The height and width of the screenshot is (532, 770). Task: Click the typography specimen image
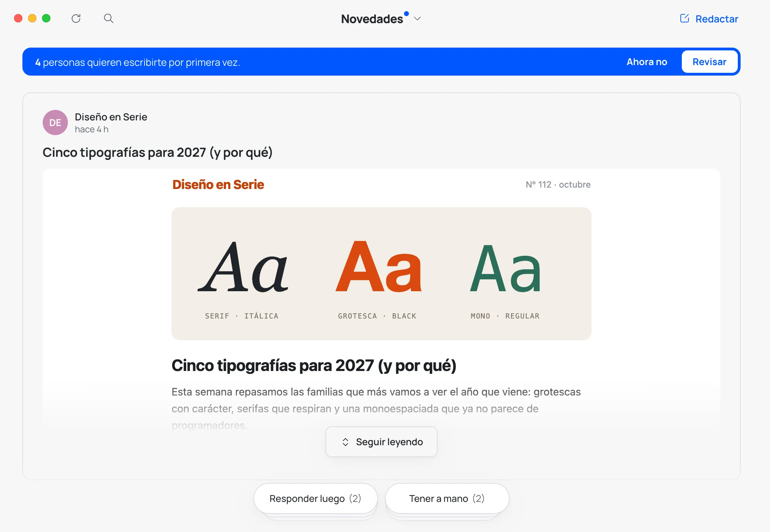[x=381, y=273]
